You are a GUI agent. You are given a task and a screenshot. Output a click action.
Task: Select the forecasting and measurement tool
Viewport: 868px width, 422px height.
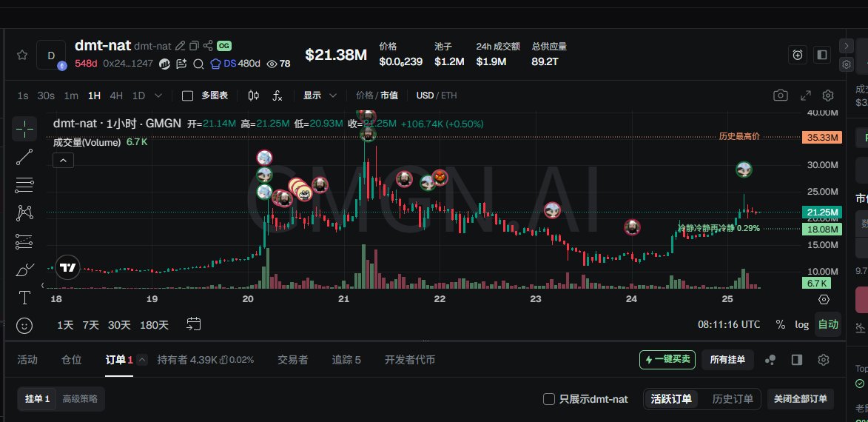coord(24,241)
